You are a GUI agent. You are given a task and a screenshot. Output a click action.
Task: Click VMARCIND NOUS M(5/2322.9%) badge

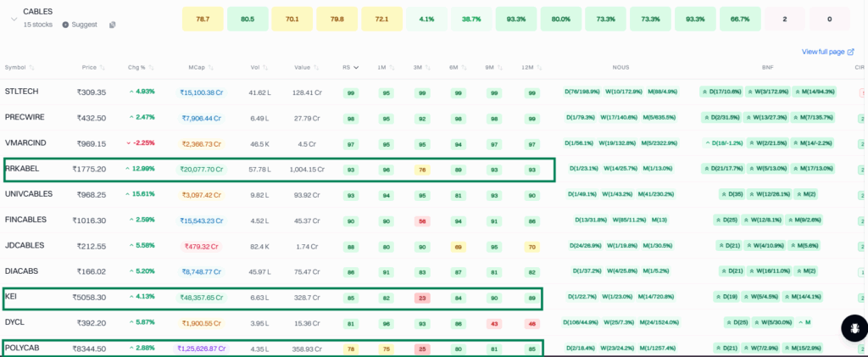click(661, 142)
